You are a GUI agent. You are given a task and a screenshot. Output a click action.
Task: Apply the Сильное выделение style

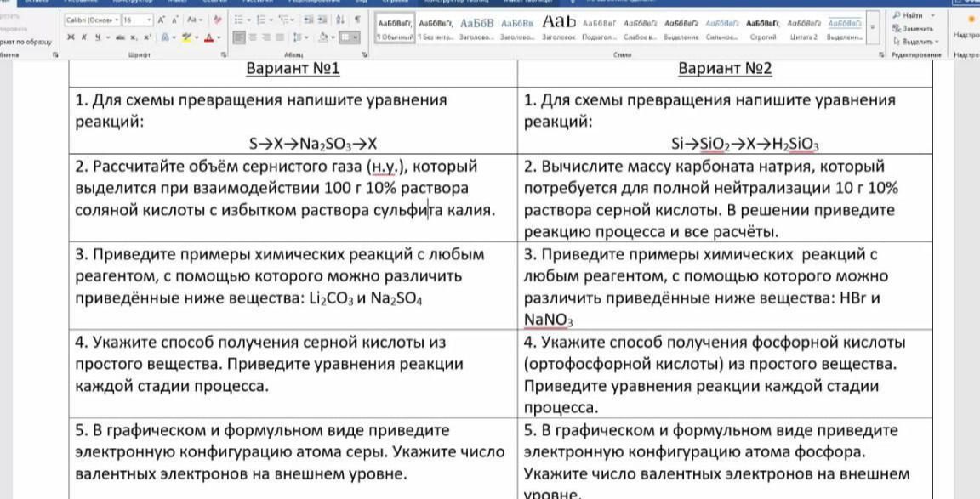point(722,29)
